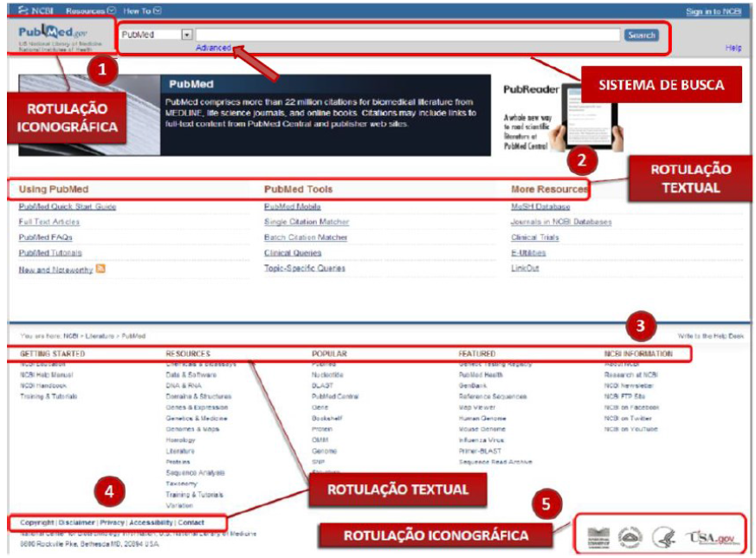Screen dimensions: 756x558
Task: Click the Clinical Queries link
Action: (293, 254)
